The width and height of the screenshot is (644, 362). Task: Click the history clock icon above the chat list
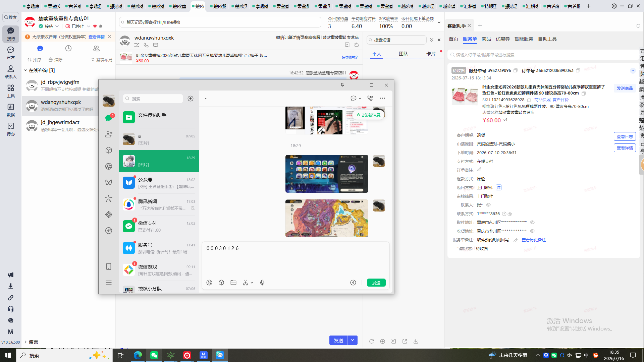point(68,48)
